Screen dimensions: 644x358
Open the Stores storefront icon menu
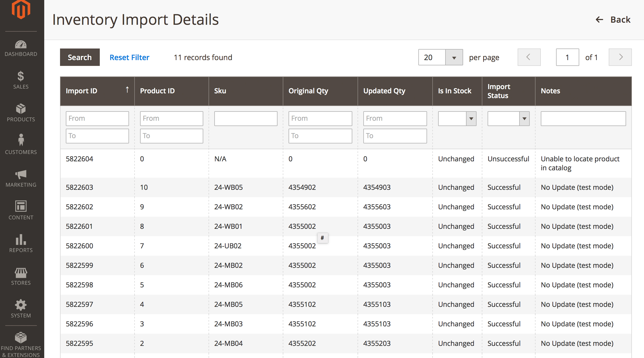[x=21, y=273]
